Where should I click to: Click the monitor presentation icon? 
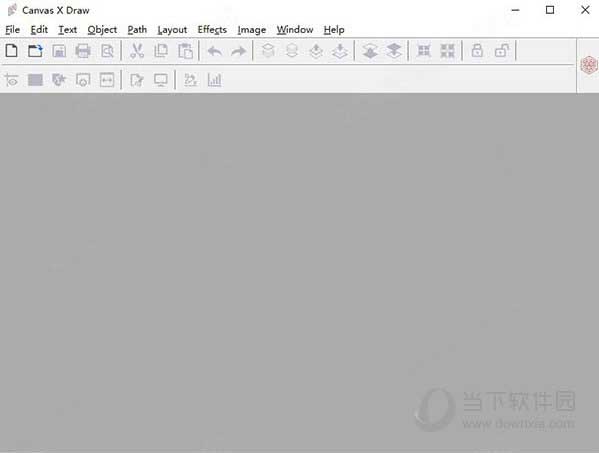(161, 80)
